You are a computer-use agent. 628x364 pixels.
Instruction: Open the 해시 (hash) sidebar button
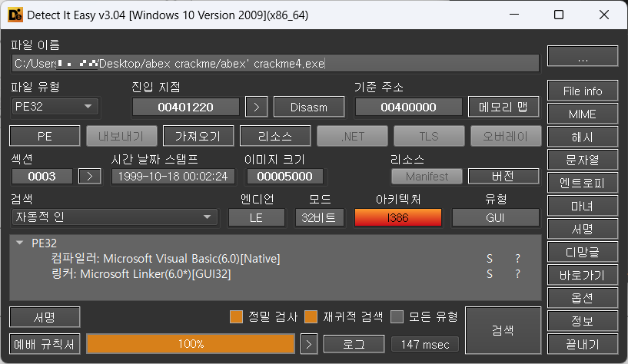coord(583,137)
